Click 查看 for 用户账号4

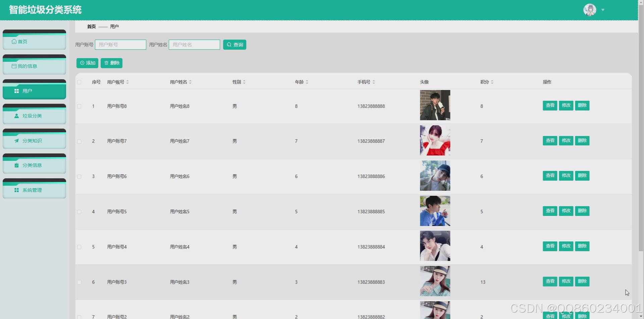(550, 246)
